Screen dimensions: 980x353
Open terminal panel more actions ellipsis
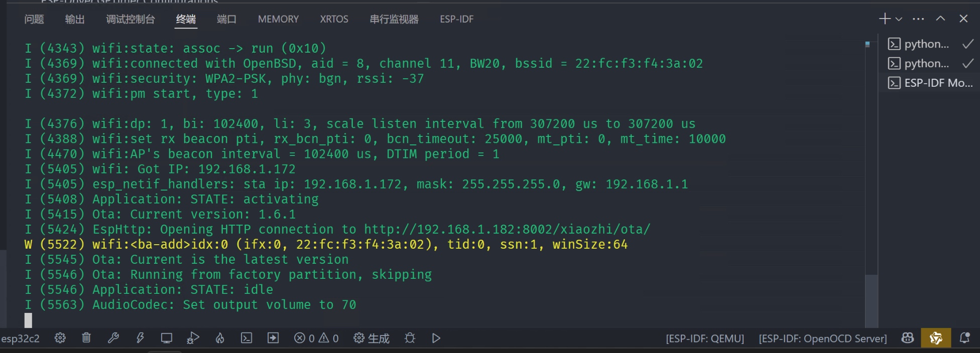(x=918, y=19)
